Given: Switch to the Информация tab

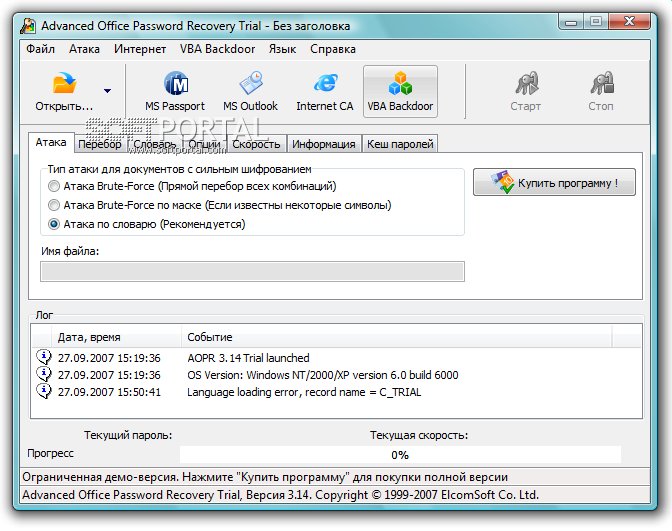Looking at the screenshot, I should coord(324,144).
